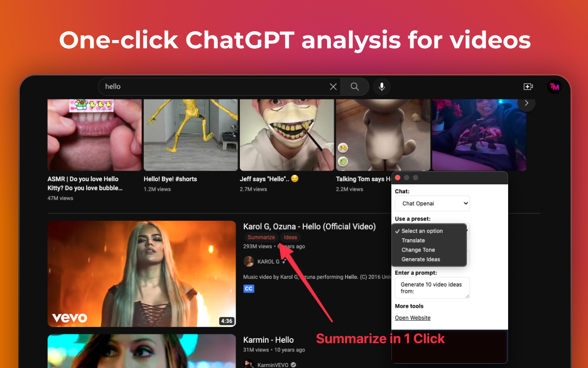
Task: Open the Chat Openai dropdown
Action: (x=432, y=203)
